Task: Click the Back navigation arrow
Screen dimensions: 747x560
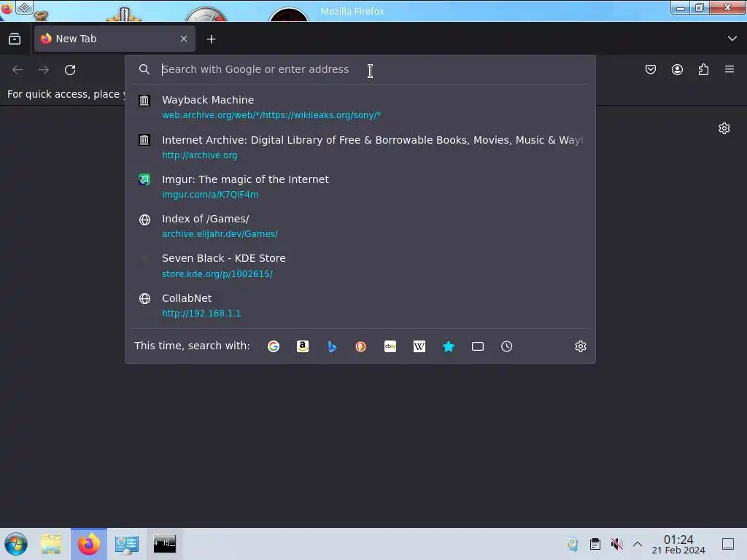Action: (x=18, y=70)
